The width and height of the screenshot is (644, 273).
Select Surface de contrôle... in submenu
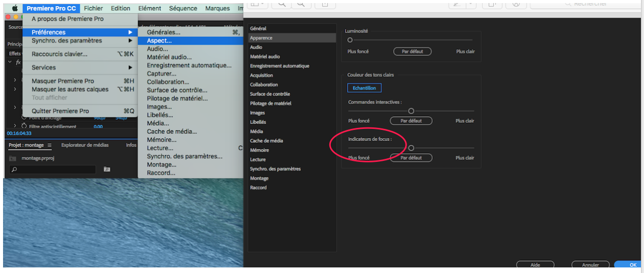pyautogui.click(x=191, y=90)
